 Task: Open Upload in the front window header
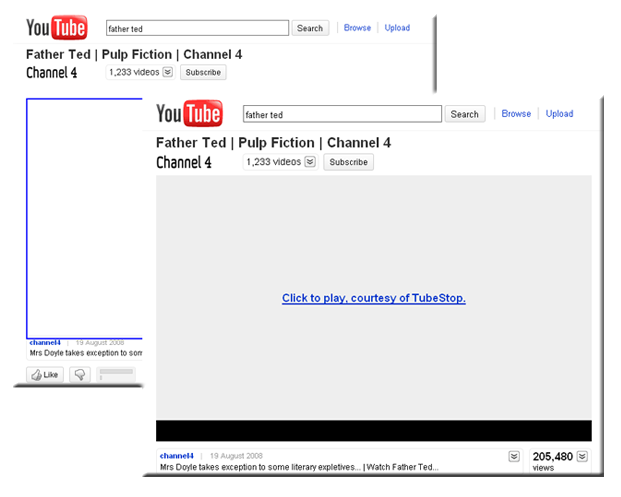click(559, 114)
